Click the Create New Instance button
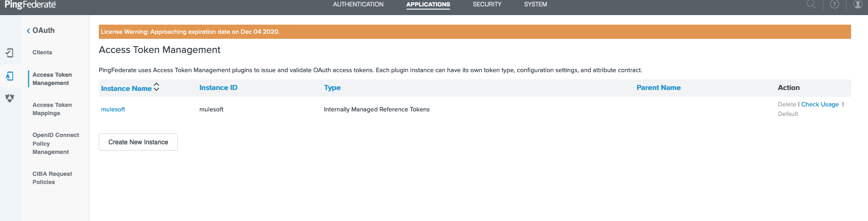 click(x=138, y=142)
